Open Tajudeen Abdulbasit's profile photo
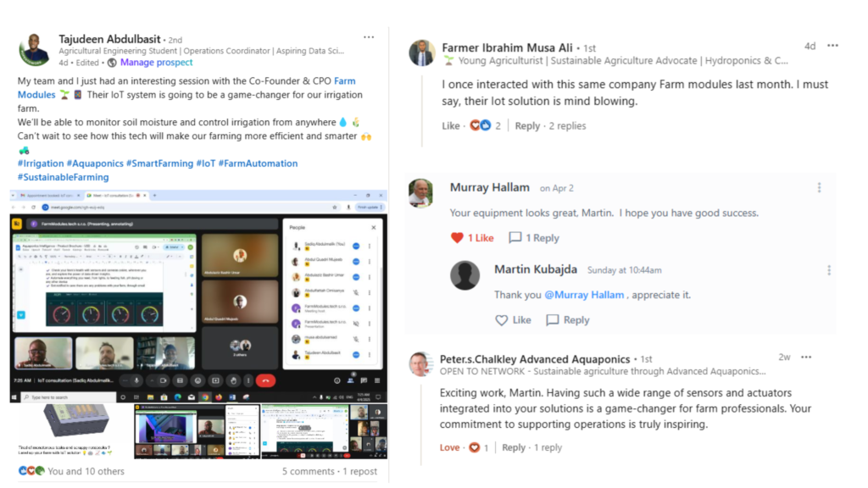The width and height of the screenshot is (868, 488). pyautogui.click(x=33, y=50)
